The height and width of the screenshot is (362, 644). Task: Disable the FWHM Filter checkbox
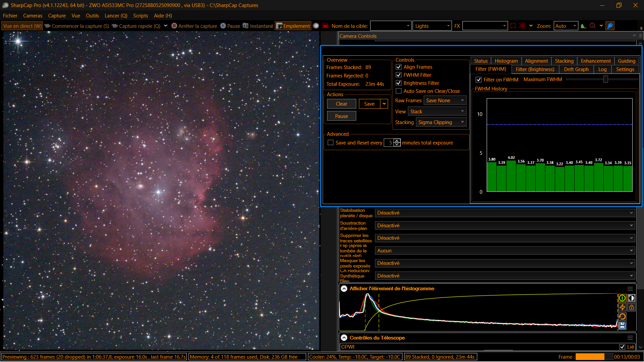398,75
